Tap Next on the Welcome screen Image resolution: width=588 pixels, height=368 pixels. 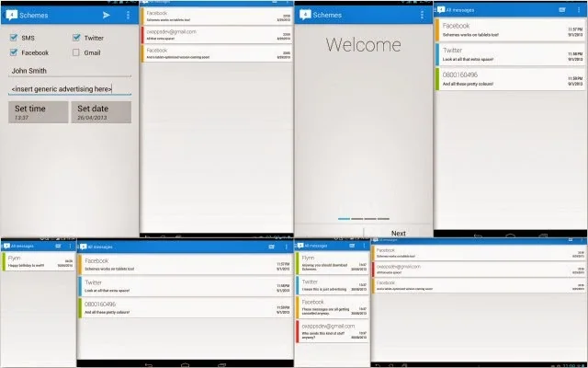pos(398,233)
